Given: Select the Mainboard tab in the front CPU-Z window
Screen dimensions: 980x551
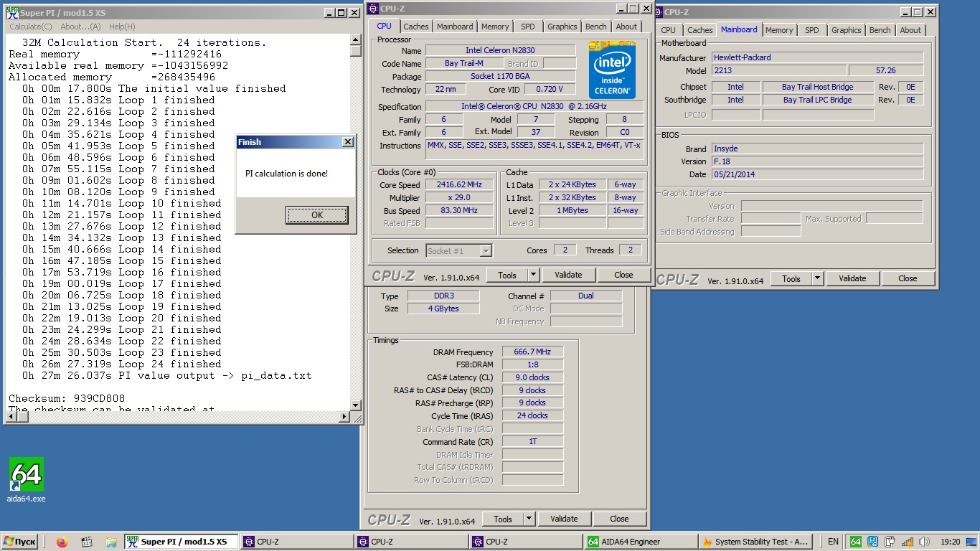Looking at the screenshot, I should coord(455,27).
